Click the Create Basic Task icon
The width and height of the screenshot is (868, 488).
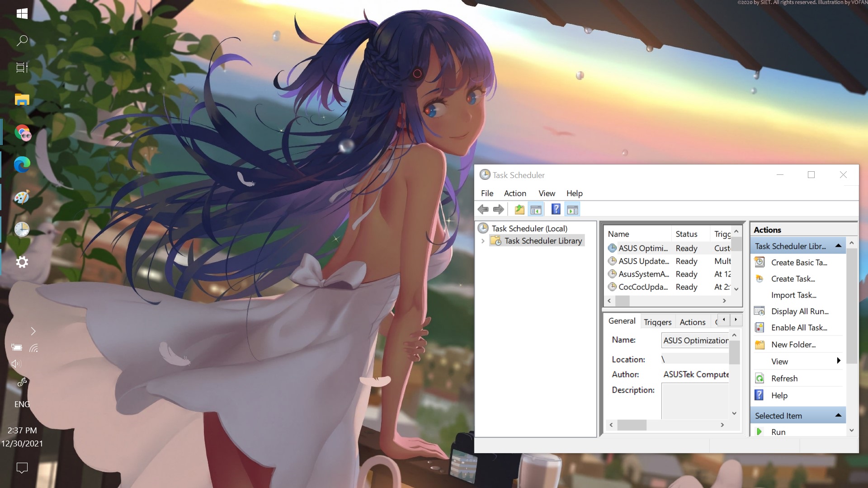click(760, 262)
